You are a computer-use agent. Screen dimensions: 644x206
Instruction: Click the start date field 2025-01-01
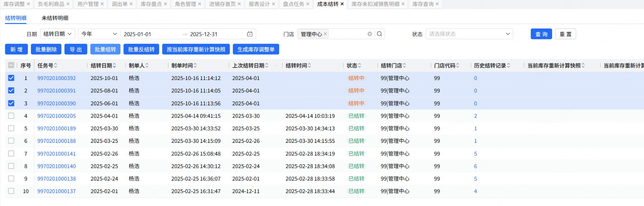click(138, 34)
